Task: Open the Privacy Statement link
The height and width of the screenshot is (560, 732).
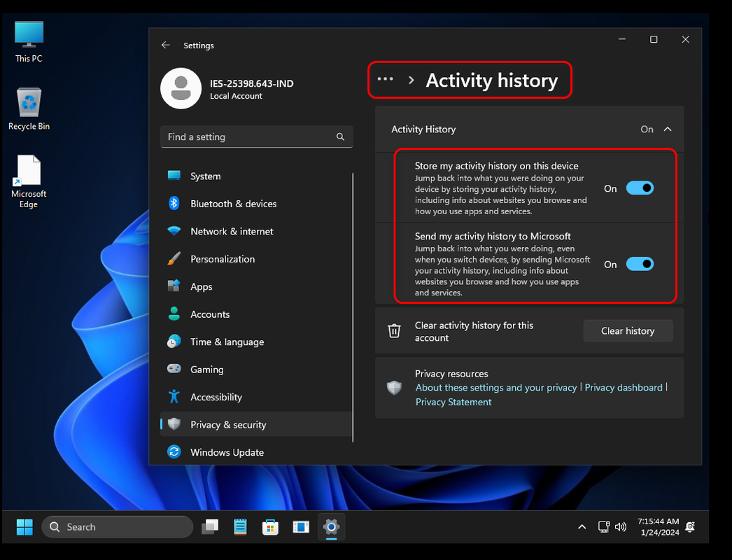Action: tap(453, 402)
